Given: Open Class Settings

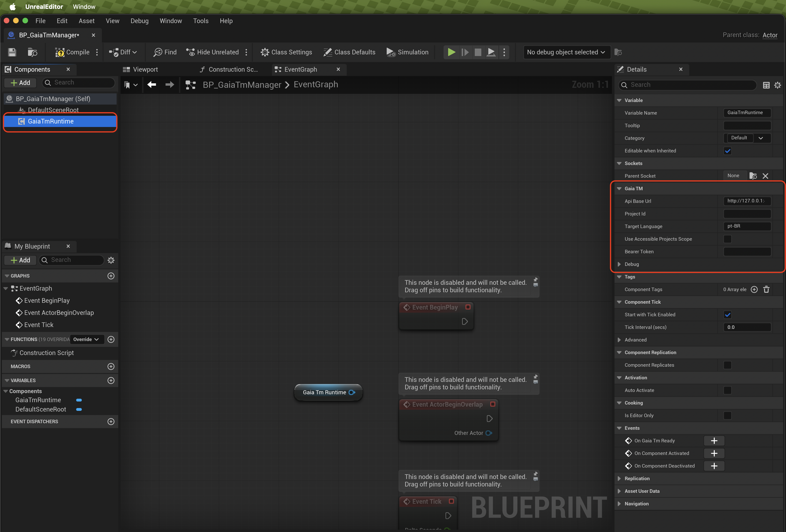Looking at the screenshot, I should point(286,52).
